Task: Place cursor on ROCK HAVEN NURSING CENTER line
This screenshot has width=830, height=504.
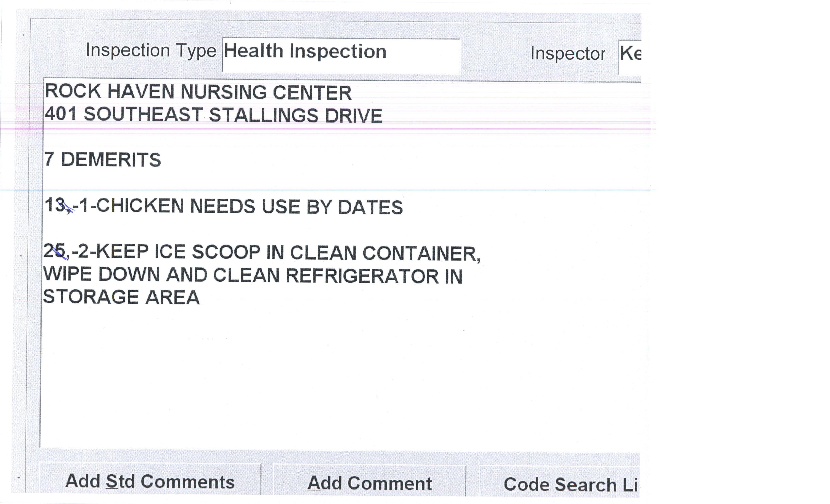Action: tap(198, 92)
